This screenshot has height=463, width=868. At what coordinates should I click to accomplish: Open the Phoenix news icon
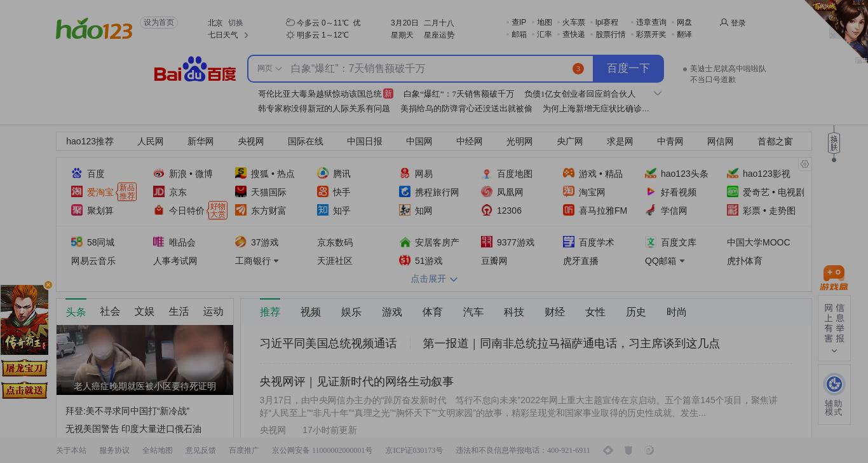click(487, 192)
